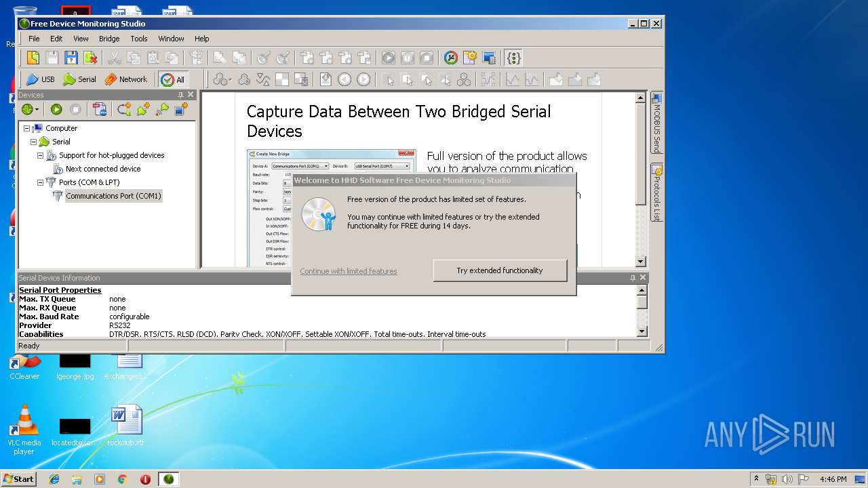The width and height of the screenshot is (868, 488).
Task: Click the close-file icon with red X
Action: click(x=90, y=58)
